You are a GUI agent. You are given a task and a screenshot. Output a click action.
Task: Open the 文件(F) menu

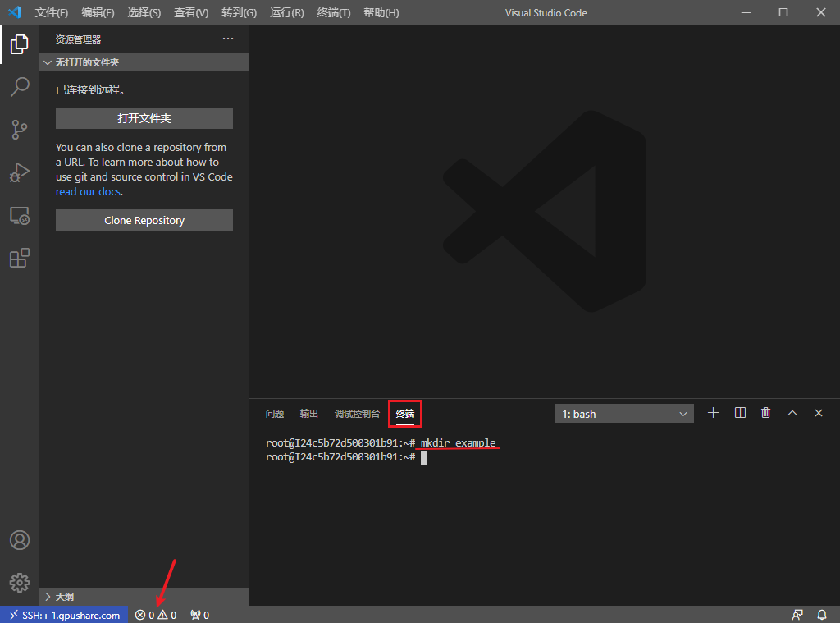coord(52,12)
